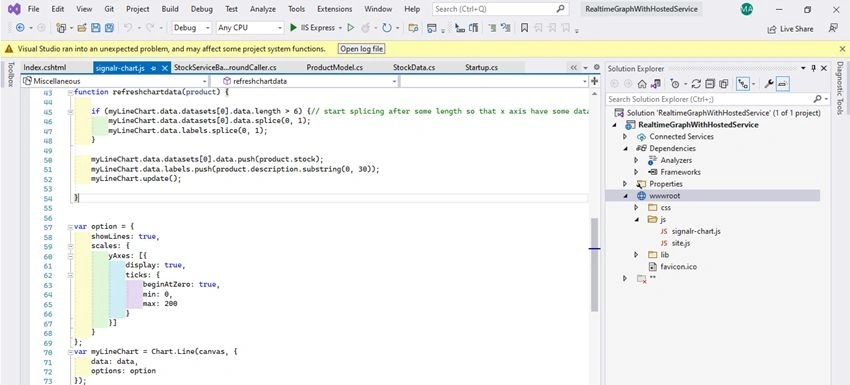Click the Sync/Refresh icon in Solution Explorer

697,84
